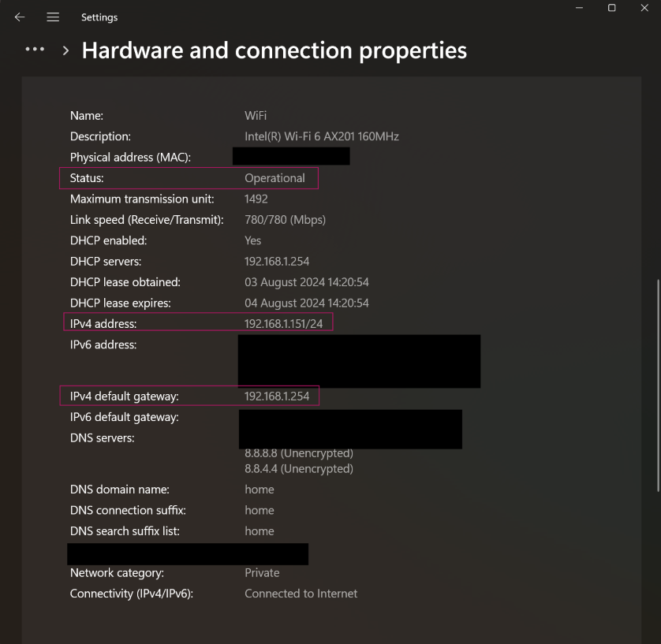This screenshot has width=661, height=644.
Task: Click the Status value Operational
Action: [274, 178]
